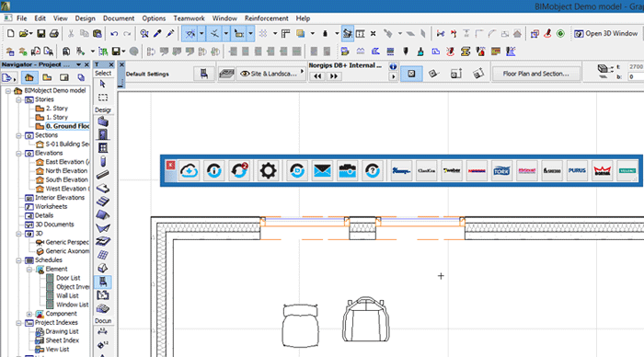644x357 pixels.
Task: Switch Navigator to Publisher Sets icon
Action: tap(81, 77)
